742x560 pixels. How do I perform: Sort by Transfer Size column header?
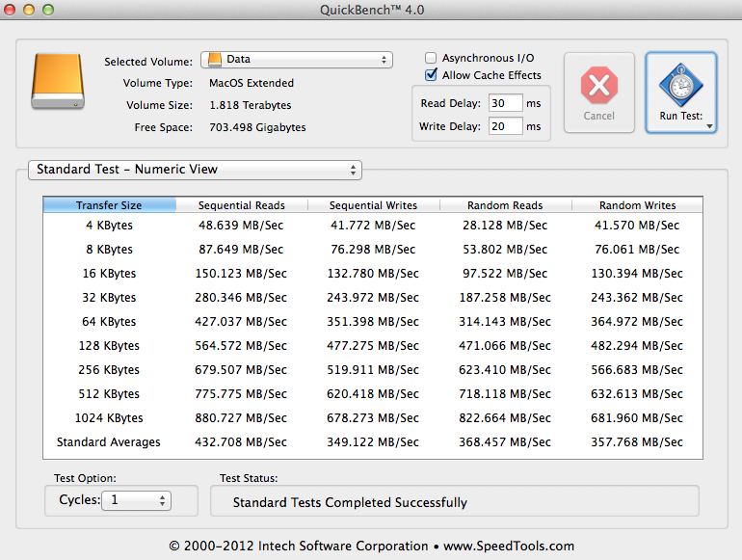109,205
